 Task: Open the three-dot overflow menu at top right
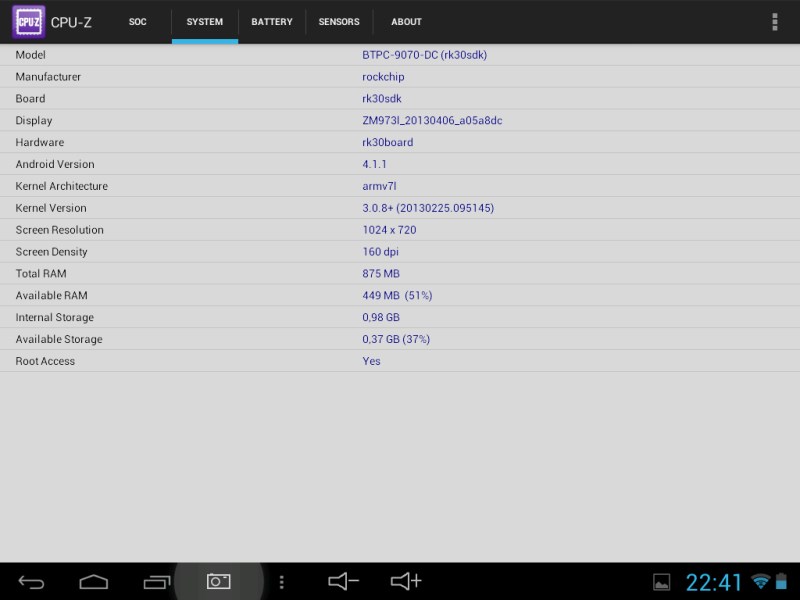pos(774,22)
